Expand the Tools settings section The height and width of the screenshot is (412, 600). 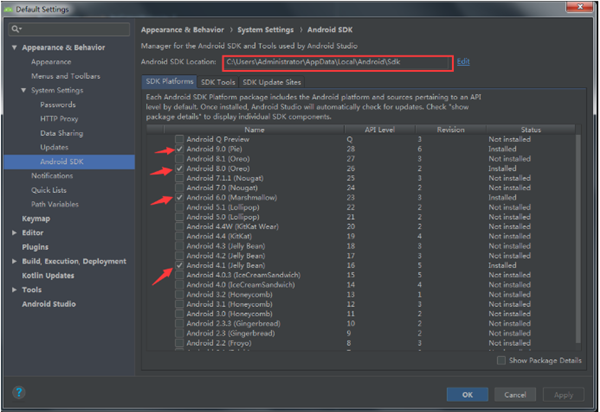point(14,290)
